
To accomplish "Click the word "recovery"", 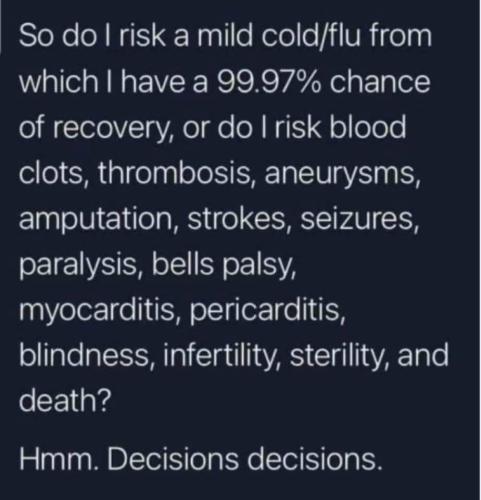I will pos(109,129).
